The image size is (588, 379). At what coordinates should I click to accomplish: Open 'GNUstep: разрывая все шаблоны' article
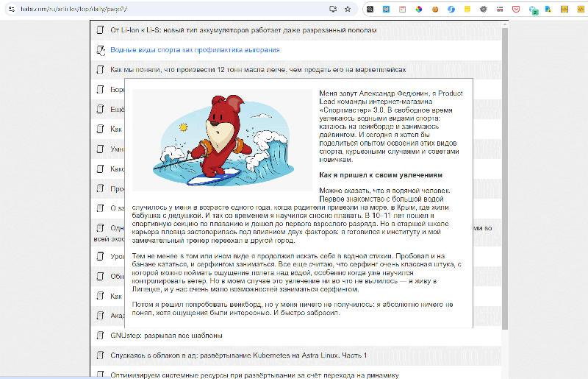coord(166,336)
